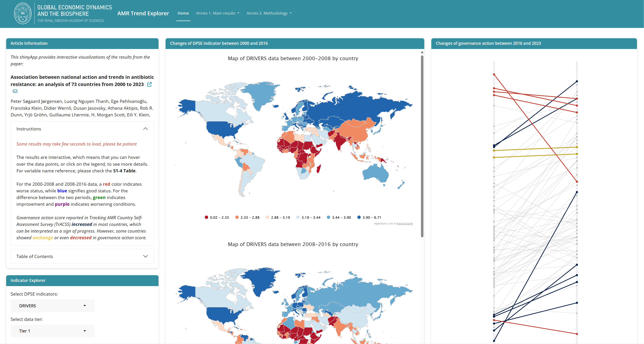
Task: Open Annex 2. Methodology menu
Action: [x=269, y=13]
